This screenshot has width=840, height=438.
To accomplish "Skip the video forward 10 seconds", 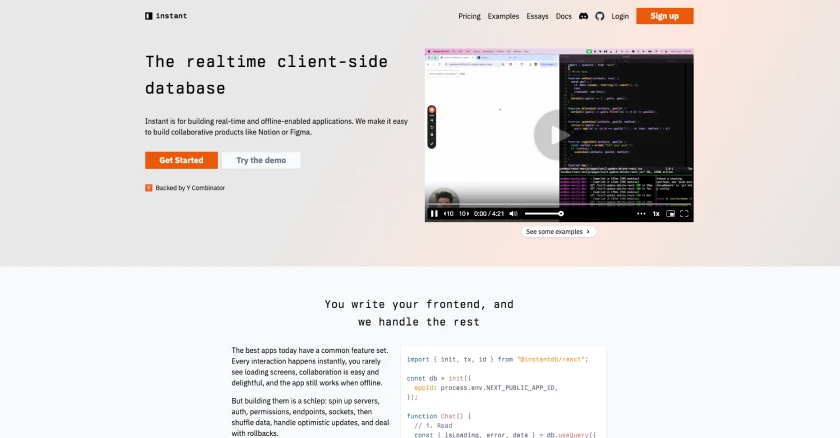I will [464, 214].
